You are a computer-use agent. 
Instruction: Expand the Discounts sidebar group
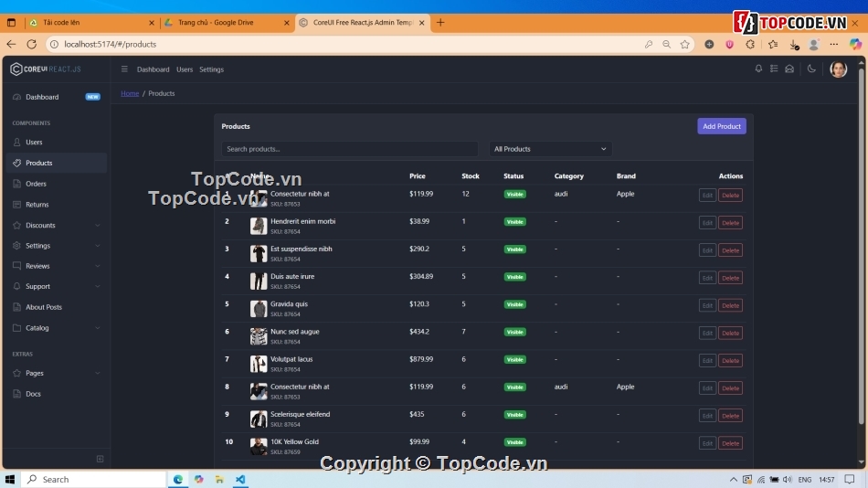pos(56,226)
